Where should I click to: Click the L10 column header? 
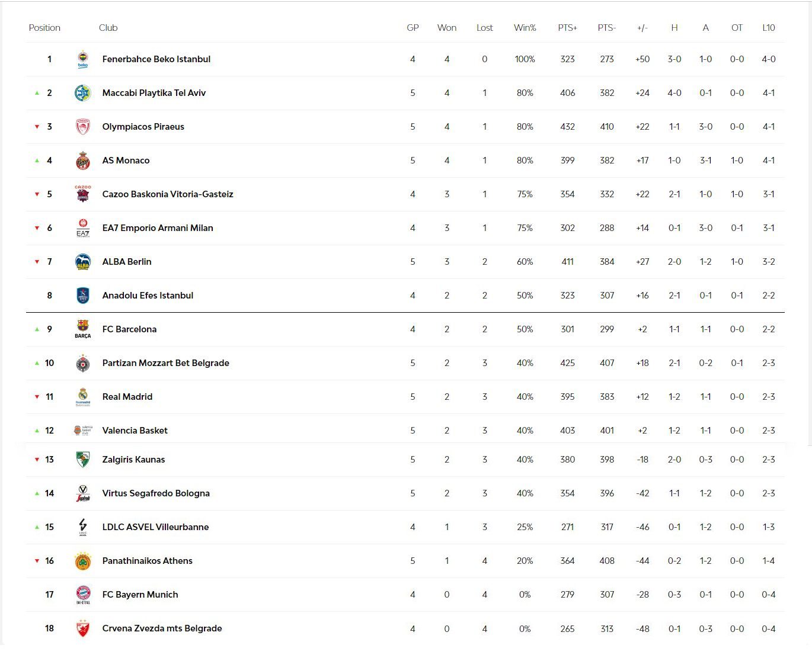click(x=768, y=28)
